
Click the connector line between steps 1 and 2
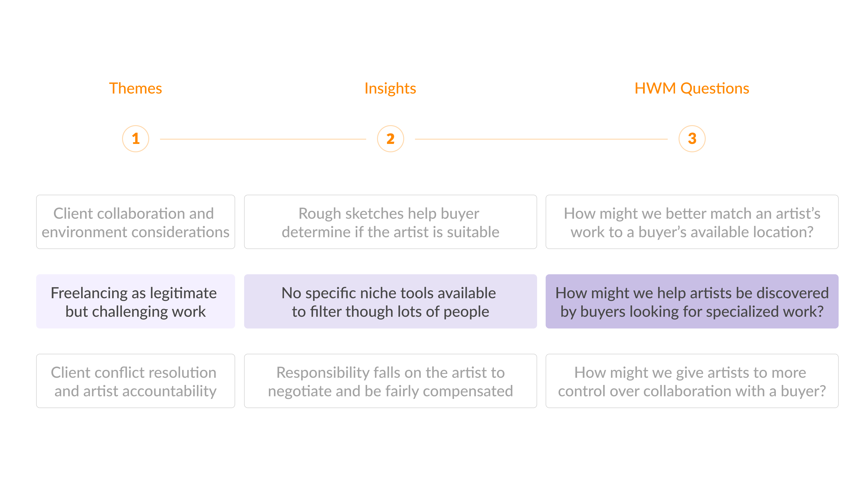click(263, 139)
